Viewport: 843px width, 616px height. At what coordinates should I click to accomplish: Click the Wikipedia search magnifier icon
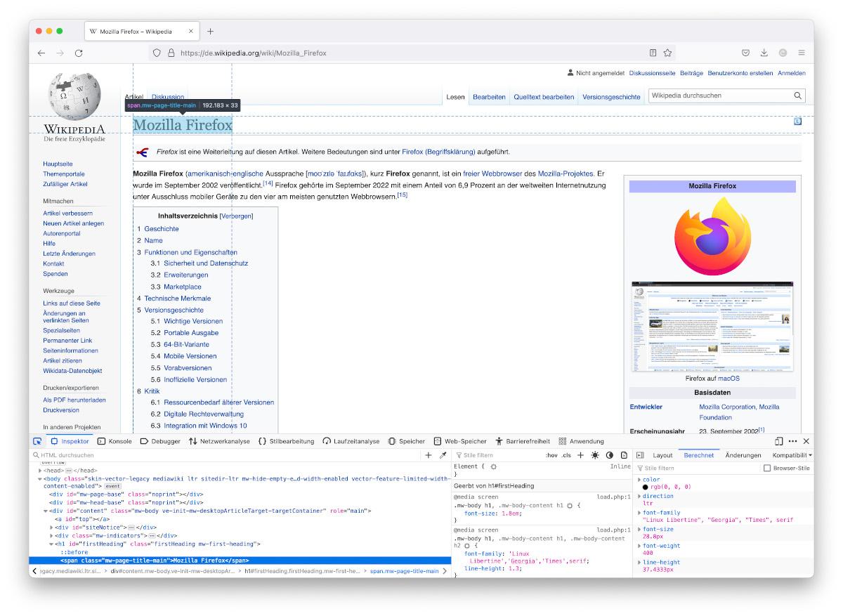click(798, 96)
